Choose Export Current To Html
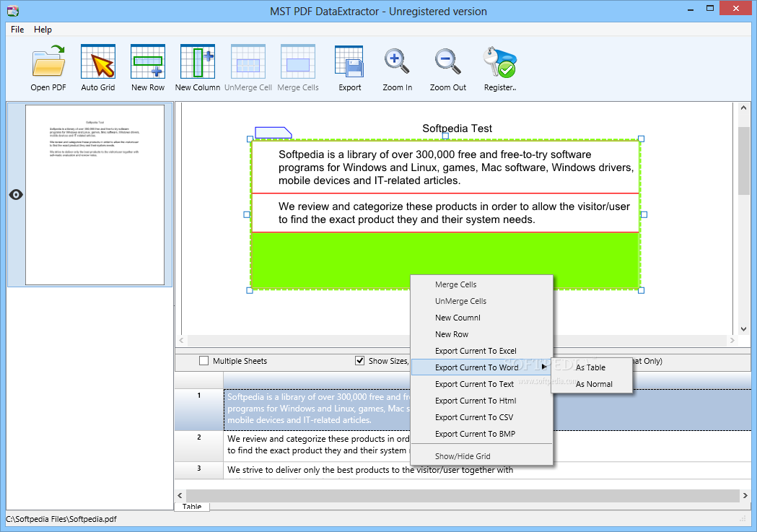 (x=481, y=401)
